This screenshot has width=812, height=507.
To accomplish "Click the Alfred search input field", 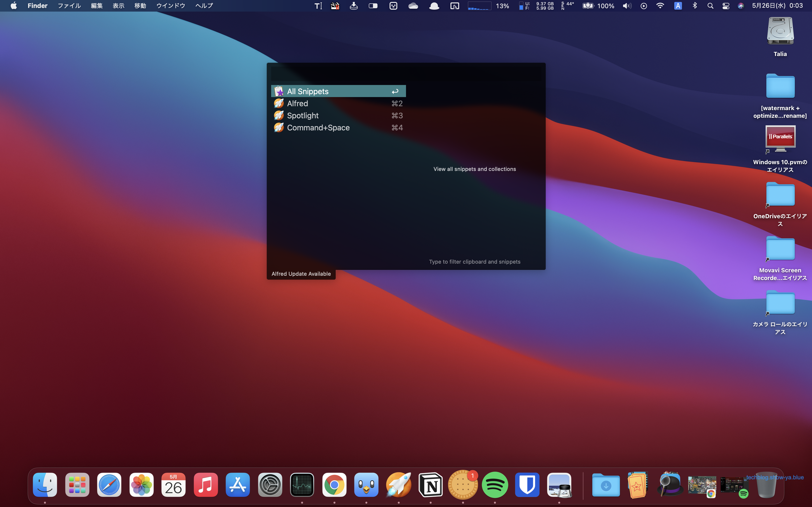I will [406, 73].
